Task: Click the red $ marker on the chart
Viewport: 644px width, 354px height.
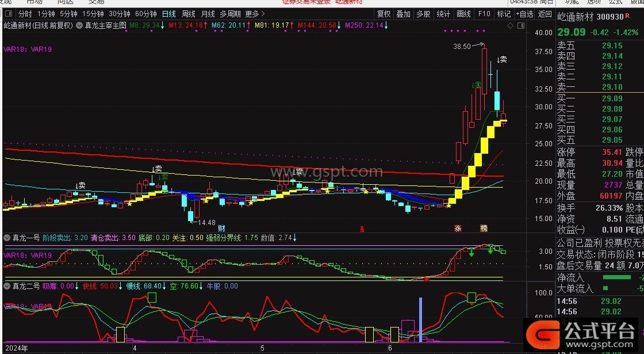Action: click(x=362, y=229)
